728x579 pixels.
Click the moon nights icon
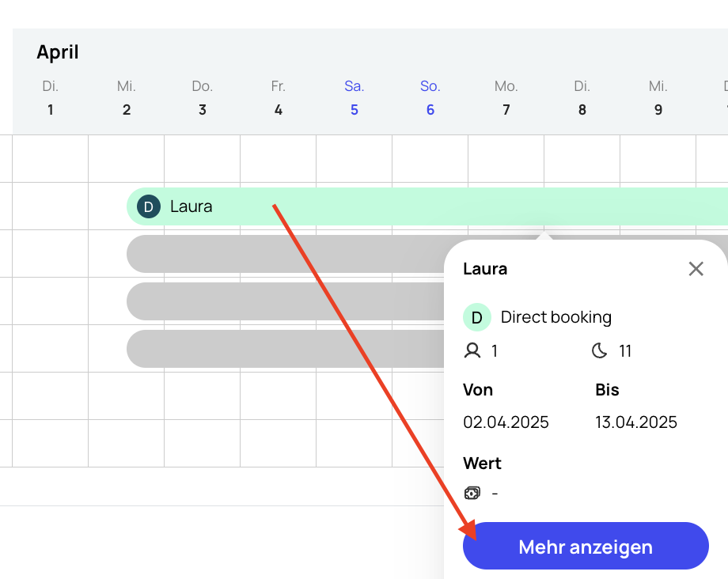tap(600, 350)
